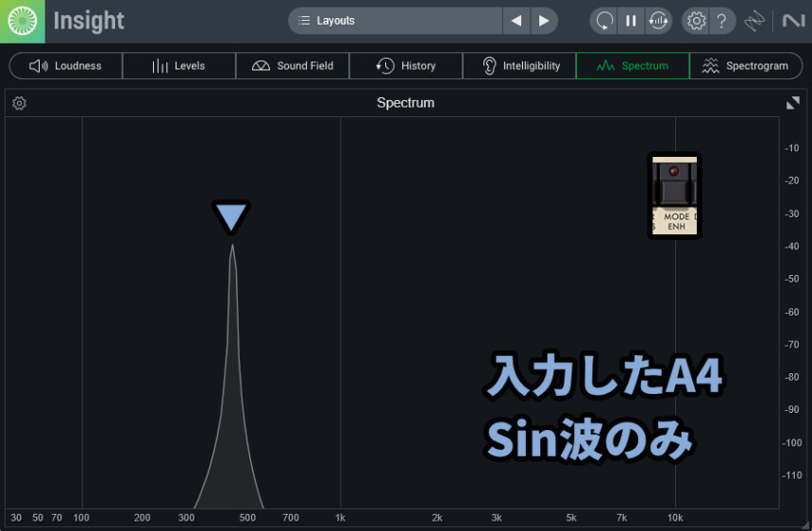The width and height of the screenshot is (812, 531).
Task: Expand the Spectrum panel to full size
Action: pos(793,103)
